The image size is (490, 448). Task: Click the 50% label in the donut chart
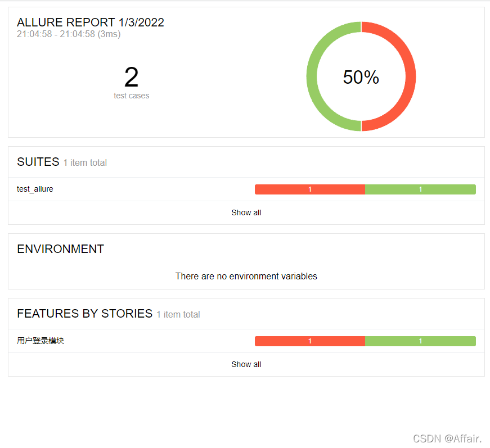coord(361,77)
